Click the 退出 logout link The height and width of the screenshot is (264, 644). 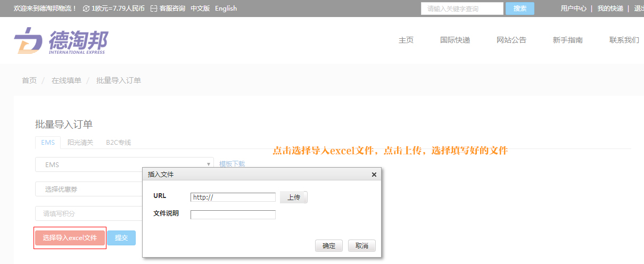pyautogui.click(x=639, y=9)
